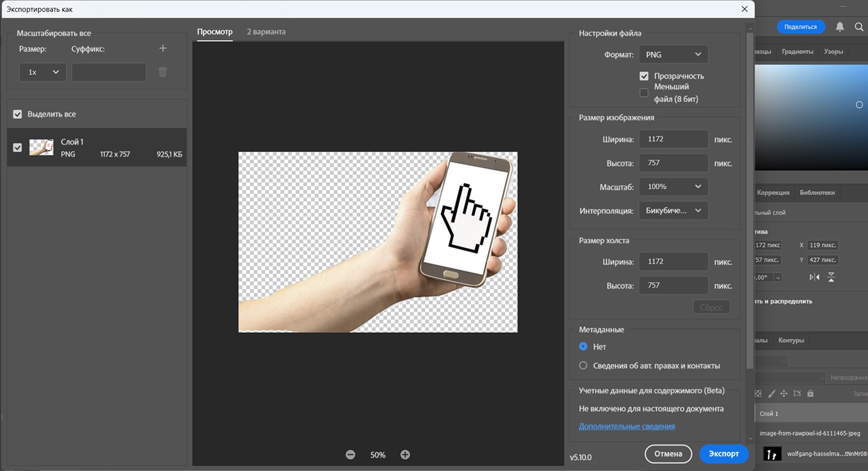
Task: Open the Градиенты panel tab
Action: point(798,51)
